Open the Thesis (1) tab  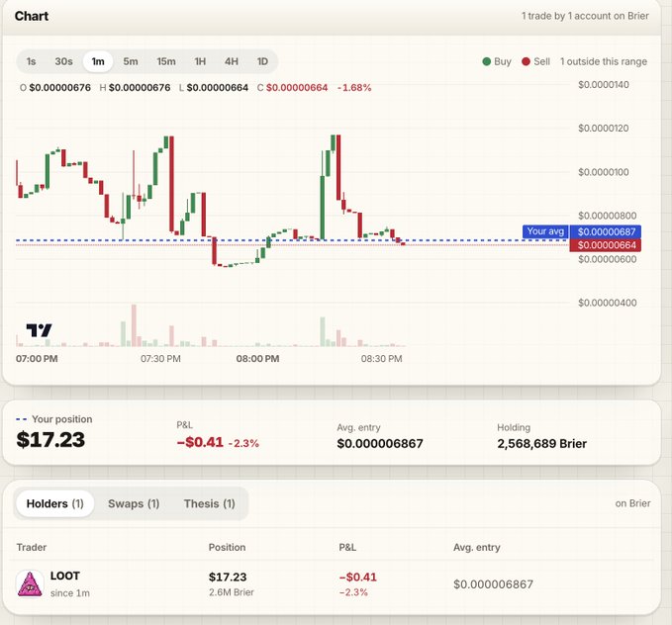click(210, 503)
